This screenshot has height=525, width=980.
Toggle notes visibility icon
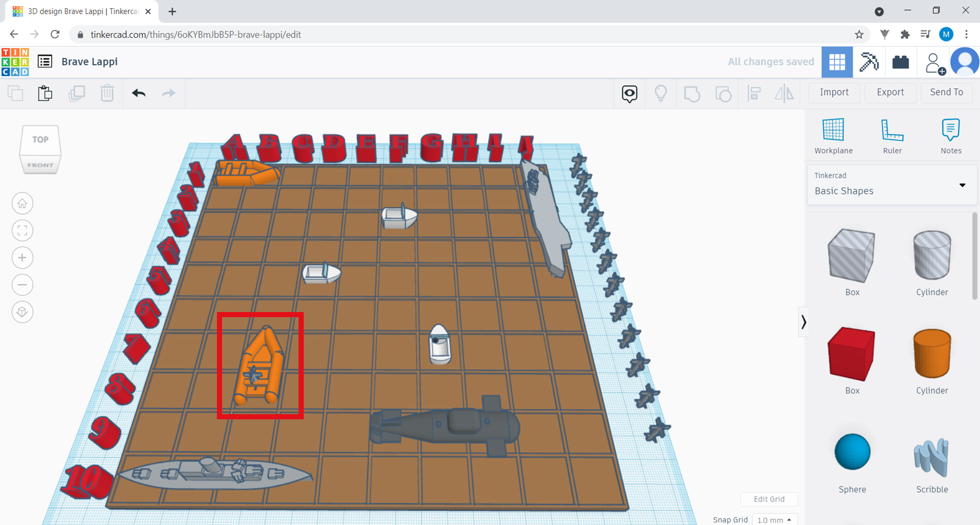point(629,93)
